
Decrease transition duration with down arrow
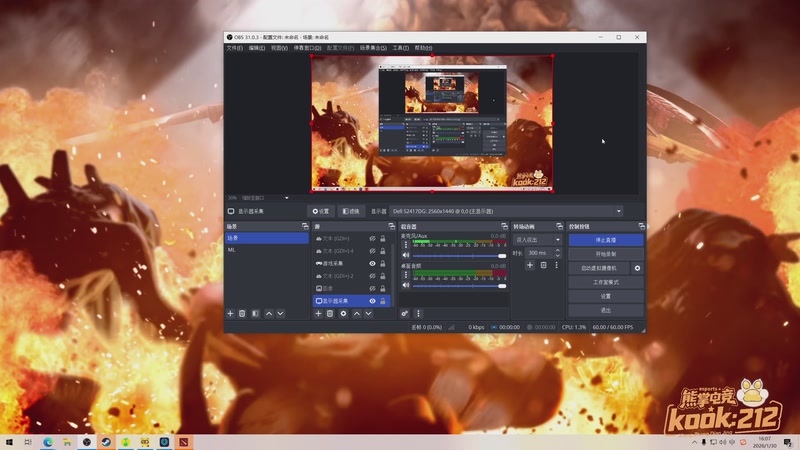(557, 255)
